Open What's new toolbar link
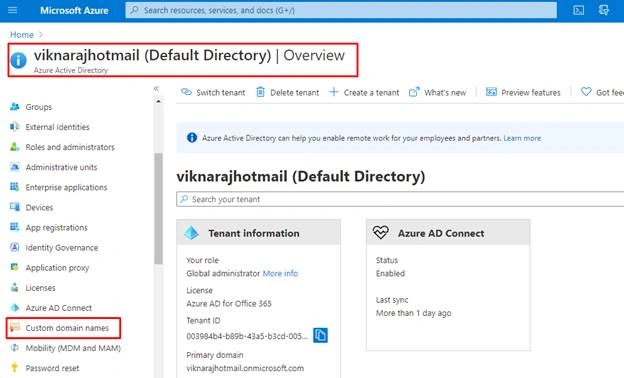This screenshot has height=378, width=624. pos(438,92)
